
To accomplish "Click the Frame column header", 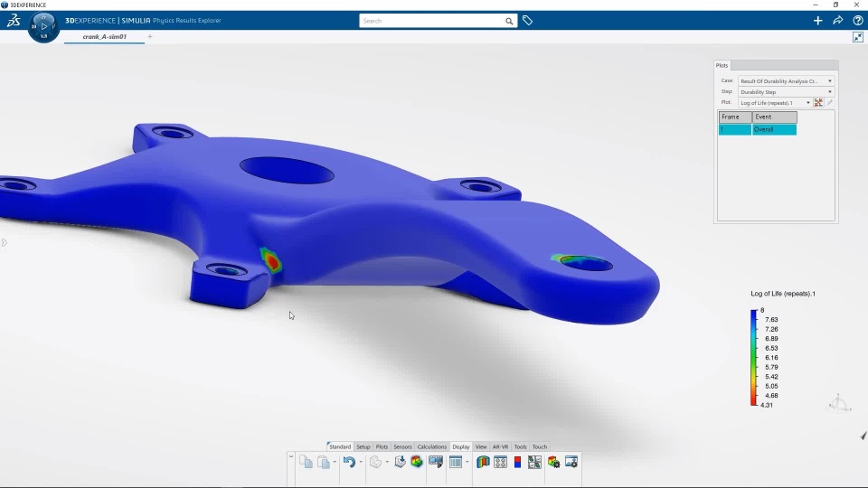I will [x=735, y=117].
